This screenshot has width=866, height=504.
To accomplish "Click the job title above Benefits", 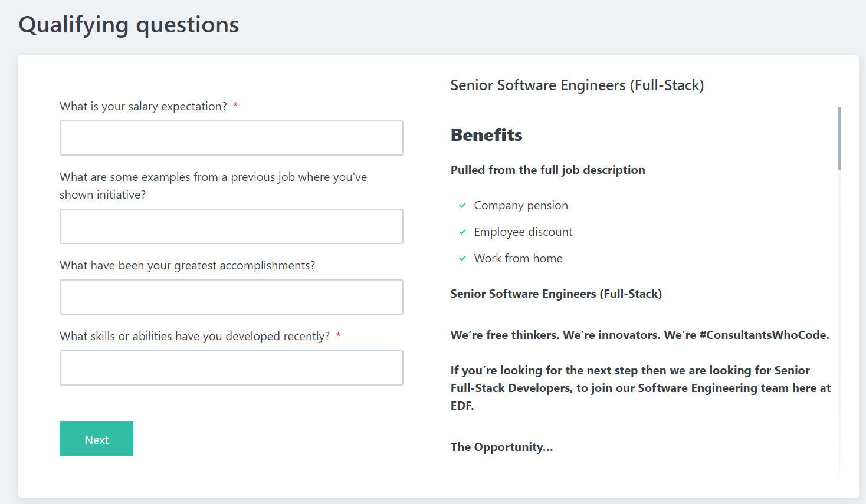I will coord(577,85).
